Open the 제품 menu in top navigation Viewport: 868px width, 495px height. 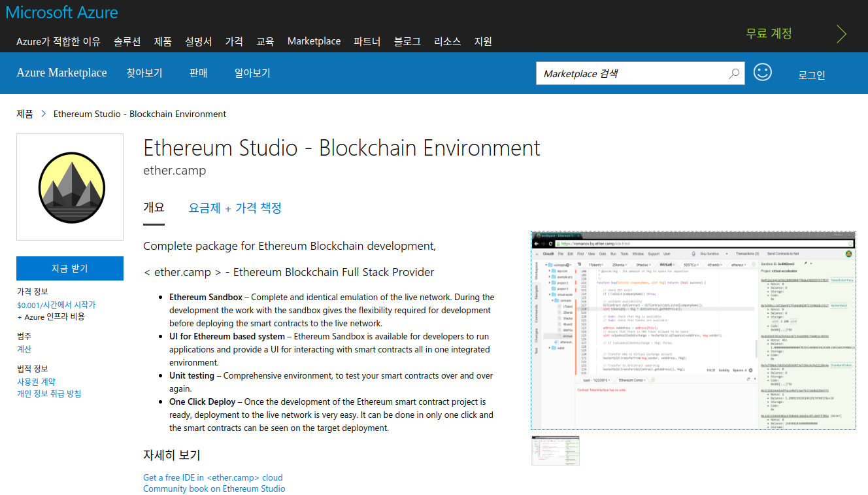tap(162, 41)
